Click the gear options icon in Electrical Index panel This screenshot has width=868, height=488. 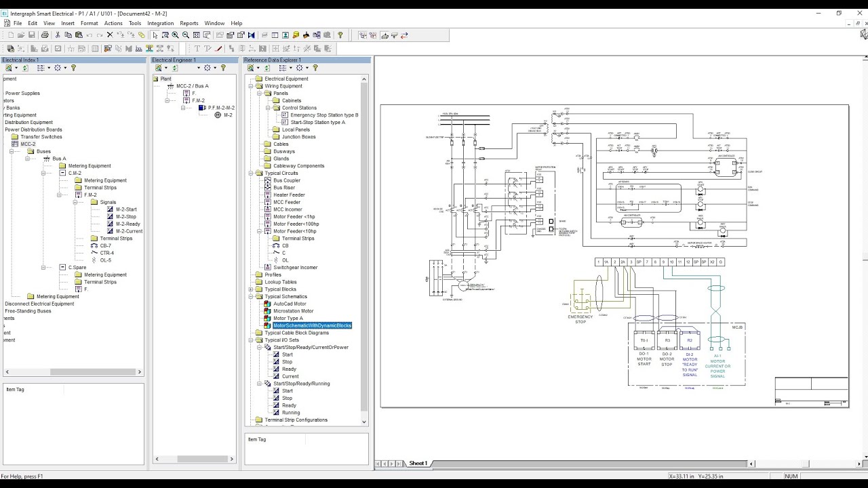[57, 68]
